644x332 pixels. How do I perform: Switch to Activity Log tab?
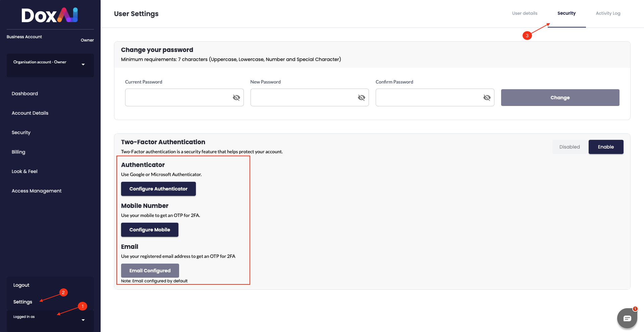click(x=608, y=13)
